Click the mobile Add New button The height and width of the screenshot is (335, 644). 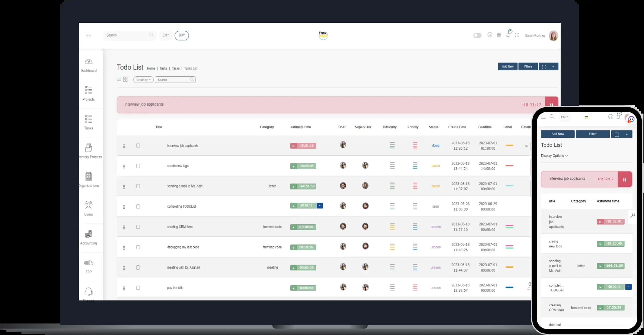(558, 134)
